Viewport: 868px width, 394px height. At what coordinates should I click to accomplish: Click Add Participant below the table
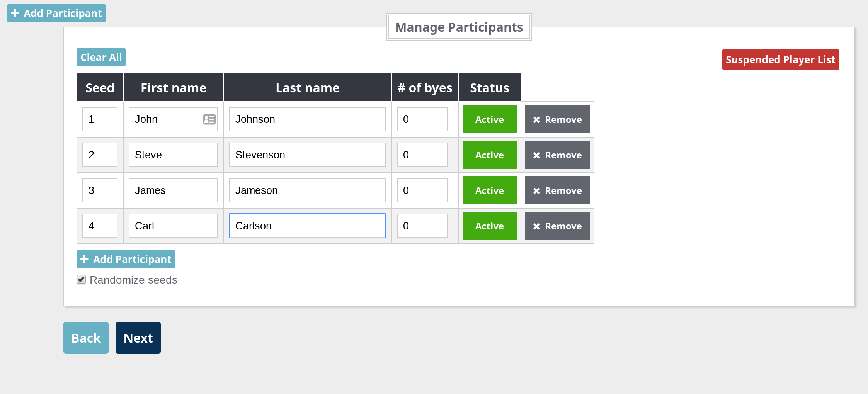pyautogui.click(x=126, y=259)
